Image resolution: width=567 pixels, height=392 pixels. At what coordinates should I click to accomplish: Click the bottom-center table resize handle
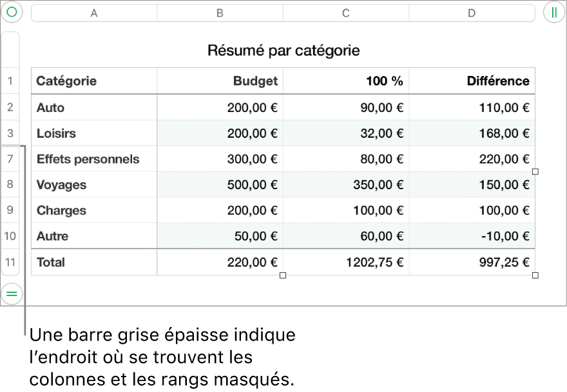coord(283,275)
